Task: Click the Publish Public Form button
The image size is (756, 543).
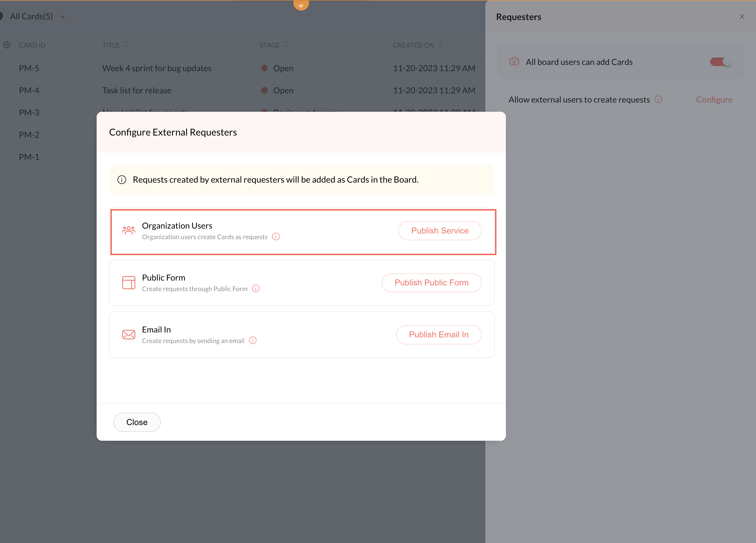Action: (x=431, y=282)
